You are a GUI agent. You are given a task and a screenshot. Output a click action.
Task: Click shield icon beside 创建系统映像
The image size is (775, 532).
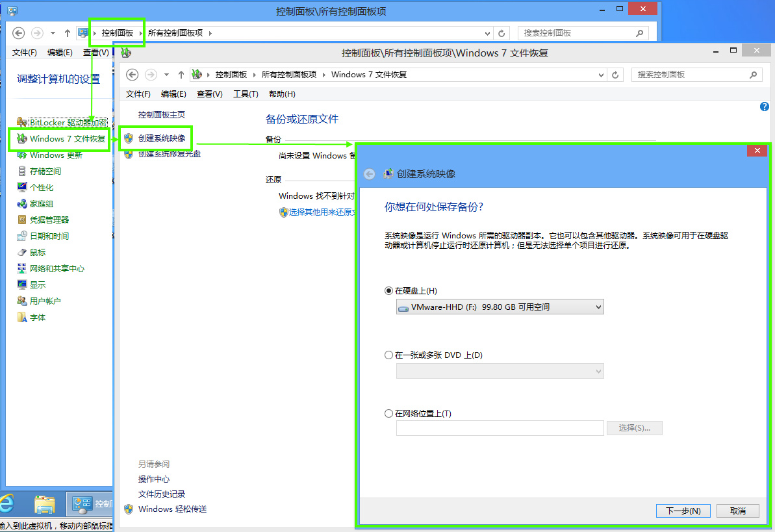pos(129,138)
